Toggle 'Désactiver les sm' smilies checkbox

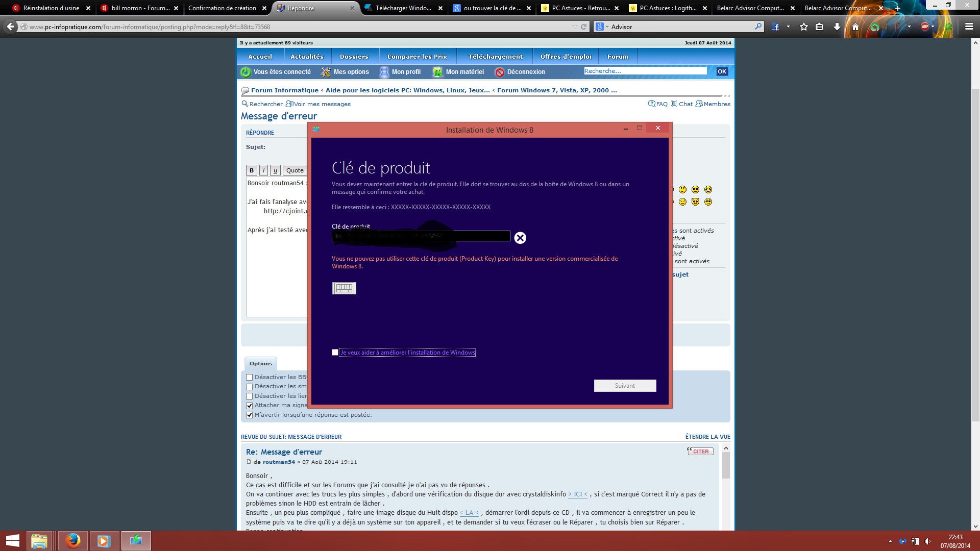point(249,387)
